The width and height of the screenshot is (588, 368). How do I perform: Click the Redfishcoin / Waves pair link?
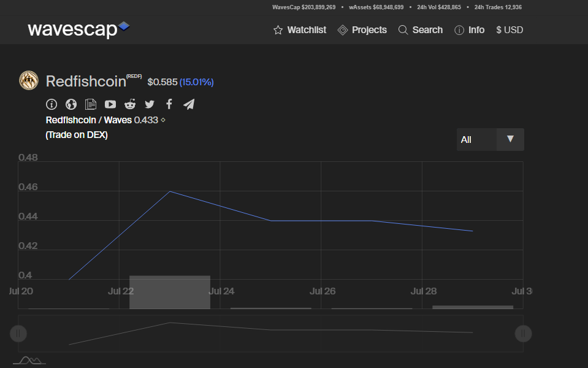coord(88,120)
